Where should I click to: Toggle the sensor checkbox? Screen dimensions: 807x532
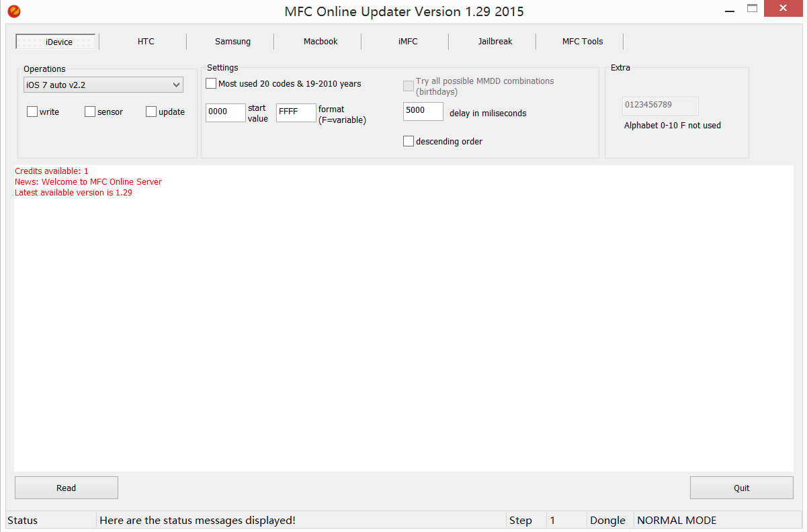pos(90,112)
